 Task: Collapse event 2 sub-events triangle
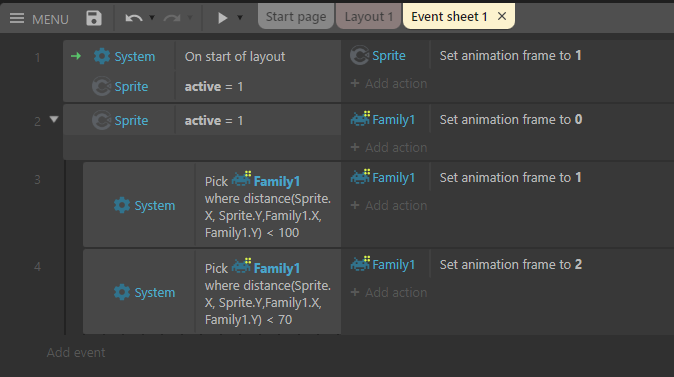[54, 119]
